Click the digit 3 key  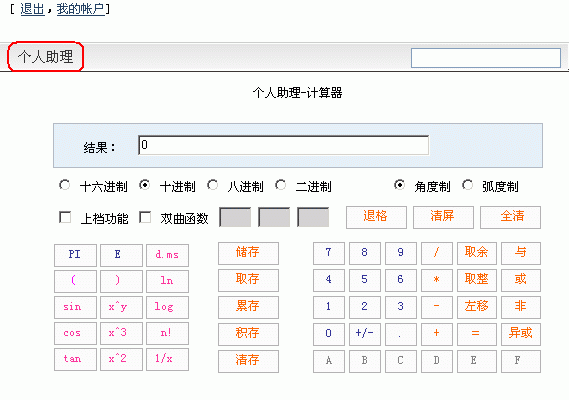(401, 307)
